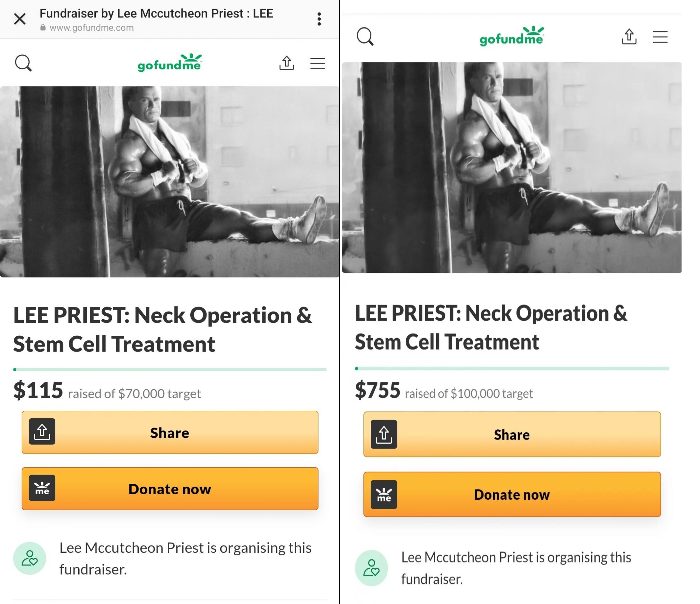Click the GoFundMe logo on left page
This screenshot has height=604, width=700.
click(x=170, y=63)
